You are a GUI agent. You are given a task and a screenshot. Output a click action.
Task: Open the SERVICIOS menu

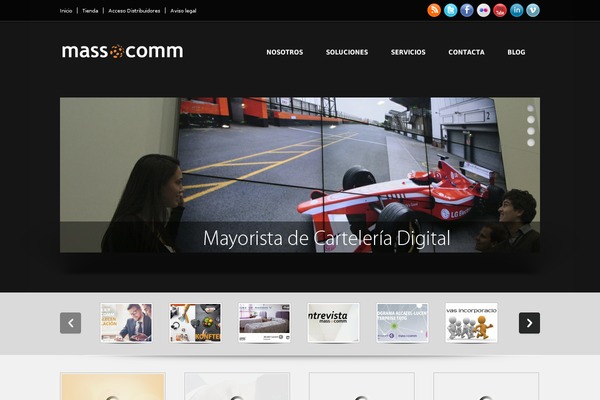tap(408, 52)
